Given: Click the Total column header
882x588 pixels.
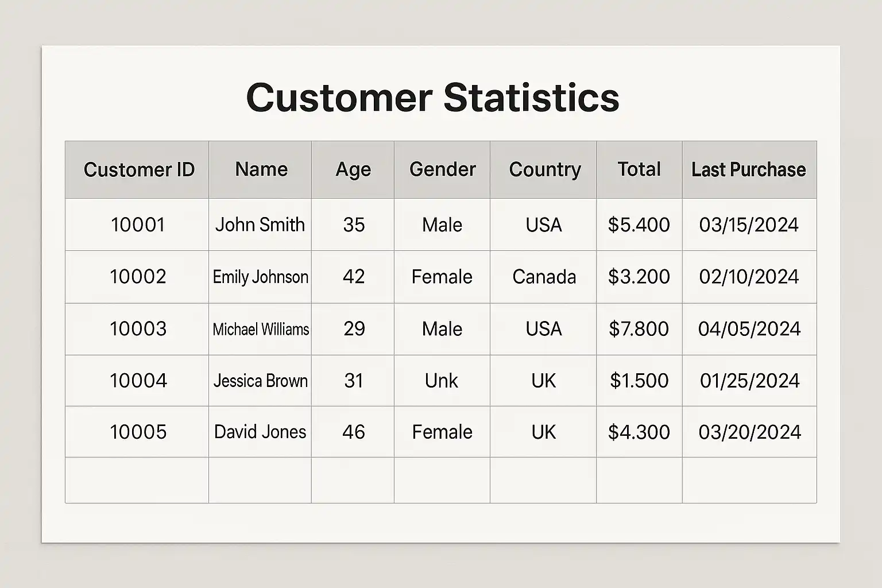Looking at the screenshot, I should 639,169.
